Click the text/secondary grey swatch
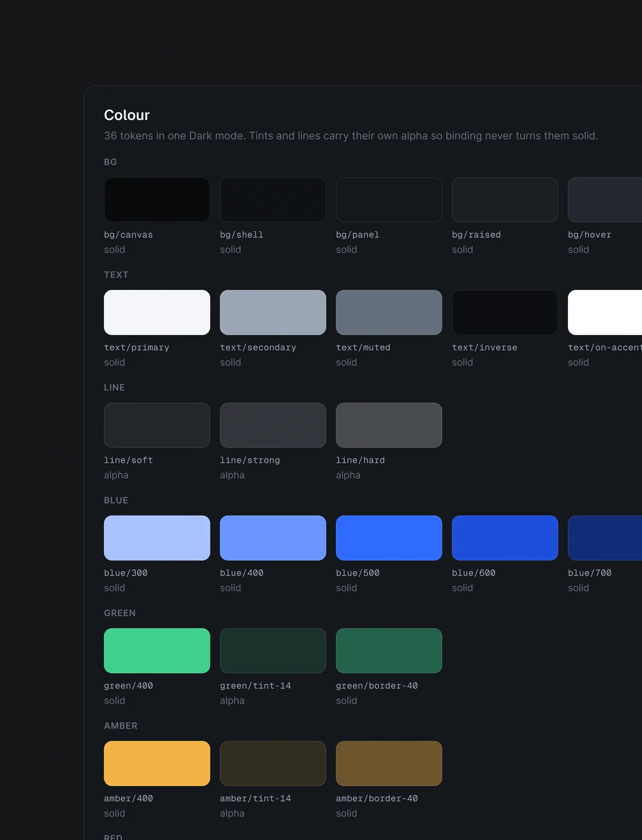 pos(273,313)
